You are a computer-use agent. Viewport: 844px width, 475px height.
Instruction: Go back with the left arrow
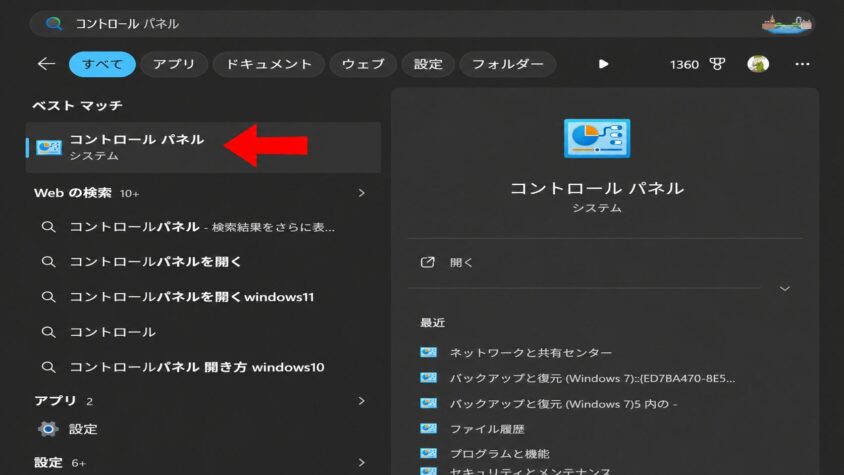pyautogui.click(x=46, y=64)
